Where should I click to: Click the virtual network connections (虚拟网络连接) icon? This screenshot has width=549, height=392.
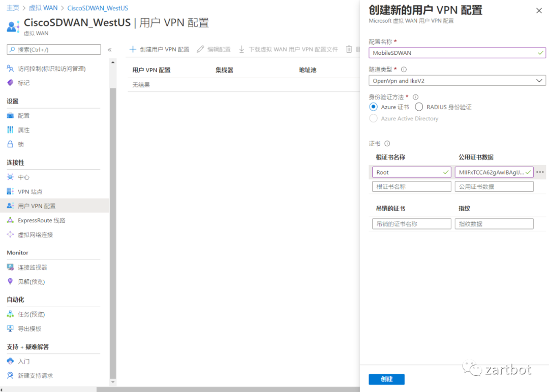point(10,234)
